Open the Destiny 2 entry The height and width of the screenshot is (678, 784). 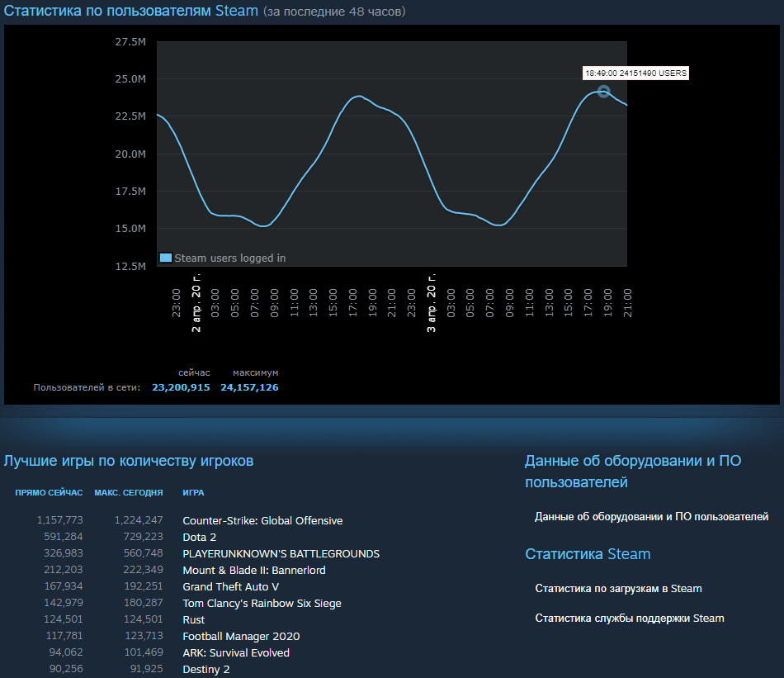(x=206, y=669)
